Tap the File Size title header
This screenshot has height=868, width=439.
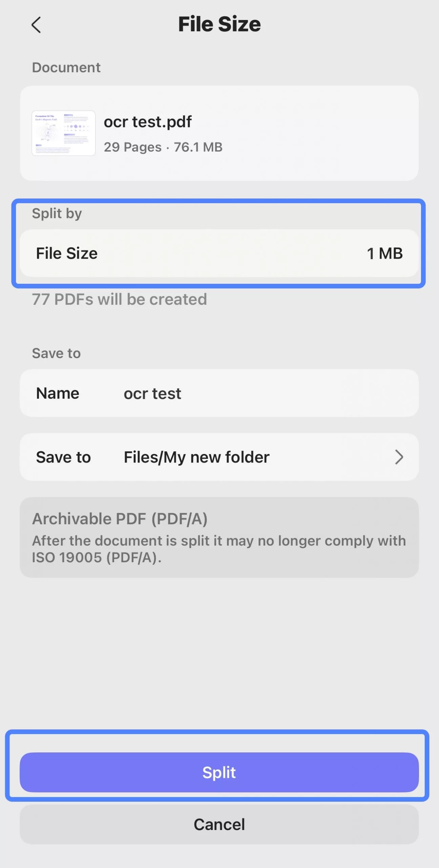click(219, 24)
